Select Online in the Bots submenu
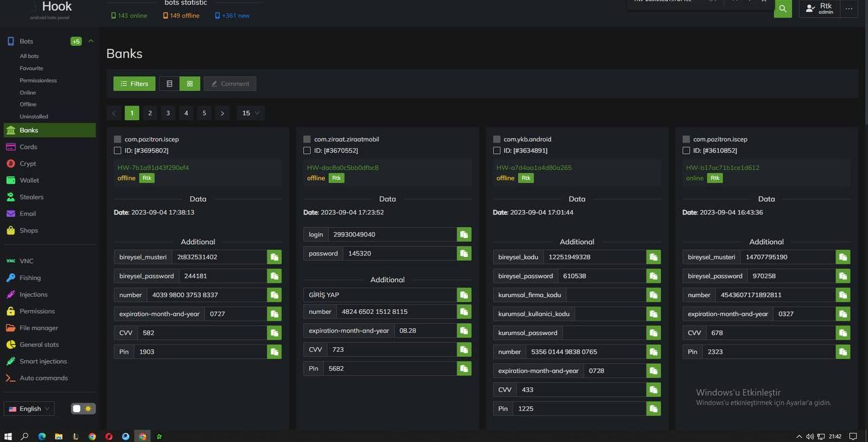868x442 pixels. coord(28,93)
